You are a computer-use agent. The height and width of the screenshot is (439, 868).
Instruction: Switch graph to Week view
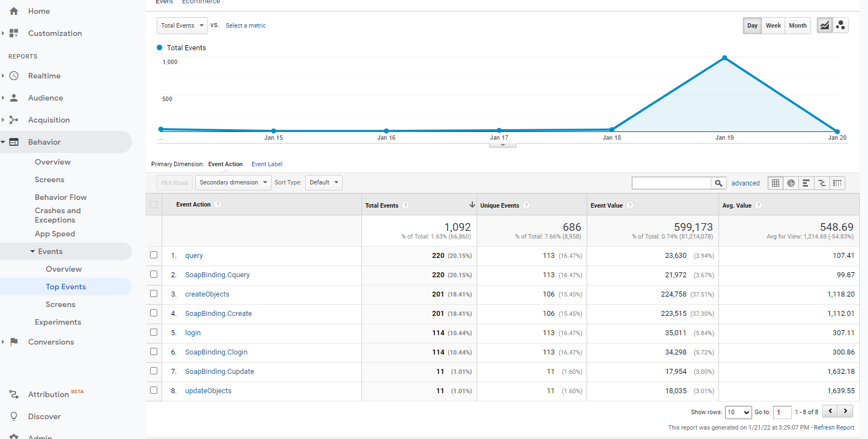pyautogui.click(x=773, y=25)
